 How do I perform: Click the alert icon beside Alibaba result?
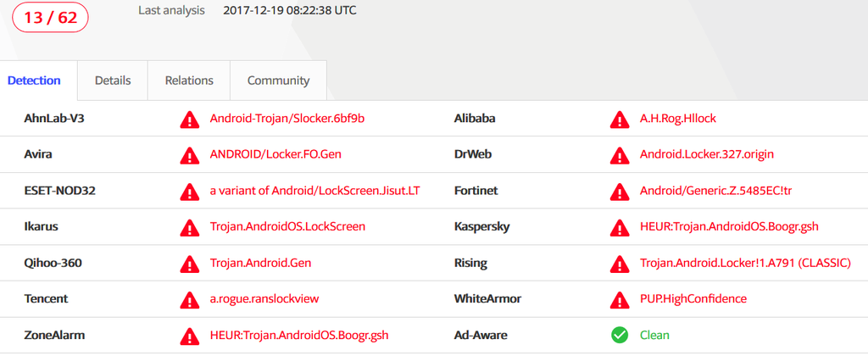(620, 119)
